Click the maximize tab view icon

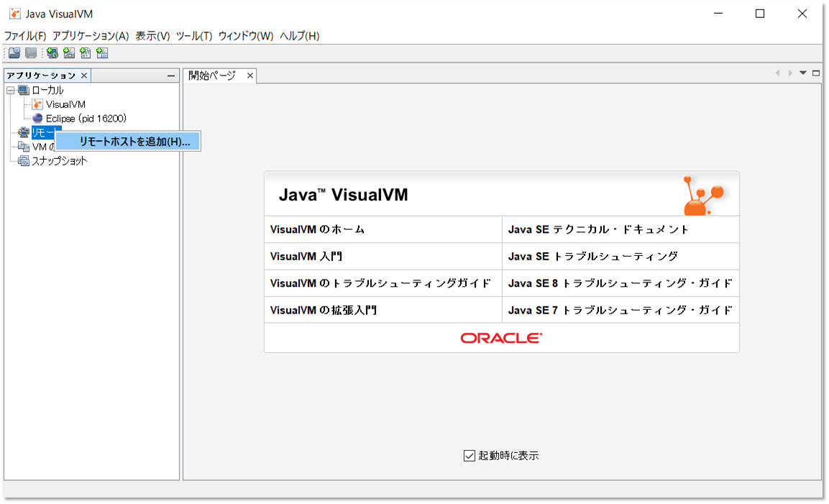815,73
